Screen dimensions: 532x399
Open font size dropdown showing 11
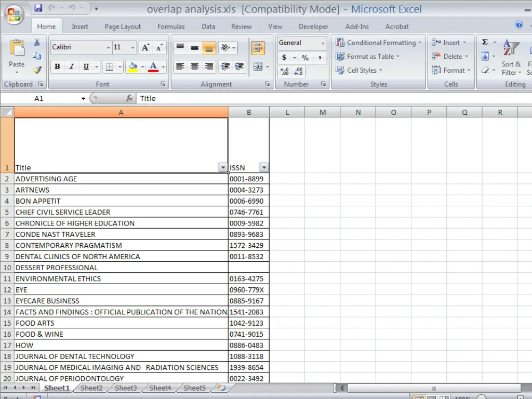[x=132, y=47]
